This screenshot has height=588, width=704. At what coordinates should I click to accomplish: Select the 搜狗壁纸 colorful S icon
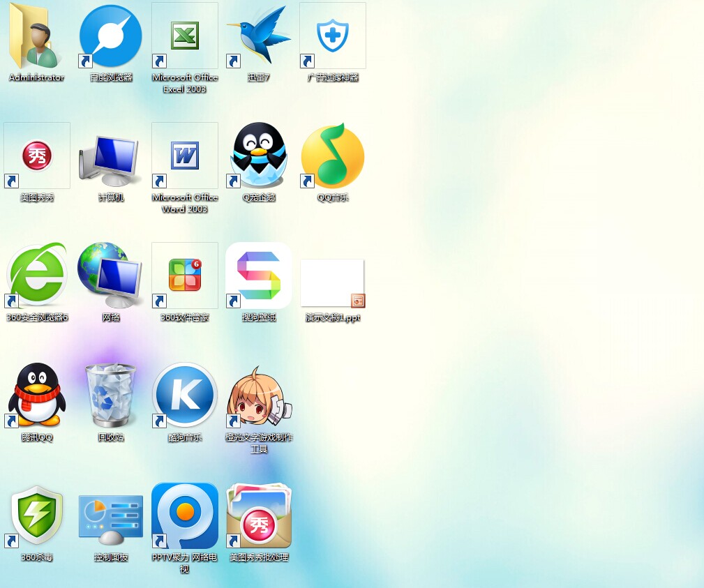pyautogui.click(x=259, y=276)
